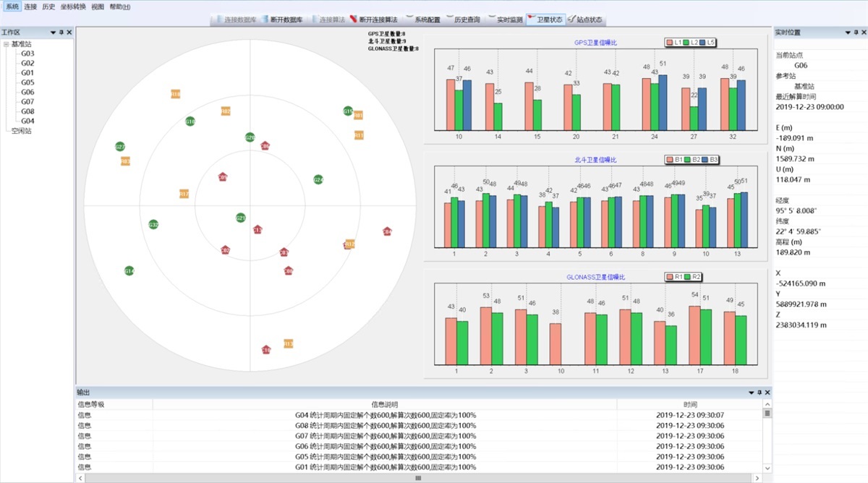The width and height of the screenshot is (868, 483).
Task: Open the 系统 menu
Action: pos(12,7)
